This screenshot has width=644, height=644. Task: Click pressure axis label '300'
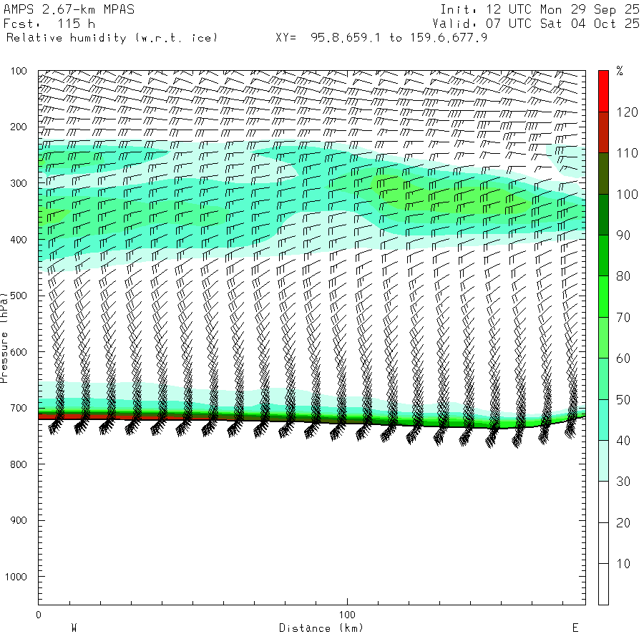(x=19, y=183)
